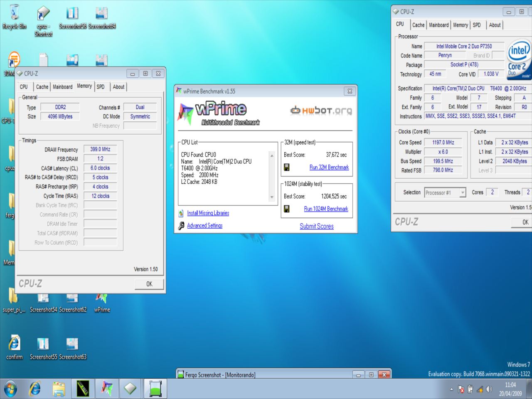
Task: Open the network tray icon
Action: tap(480, 389)
